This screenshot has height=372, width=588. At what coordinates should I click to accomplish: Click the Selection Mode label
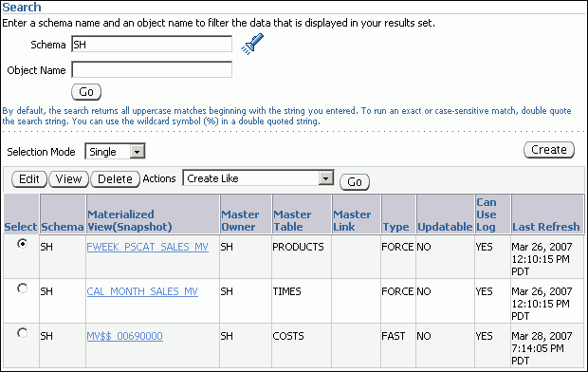pos(41,152)
